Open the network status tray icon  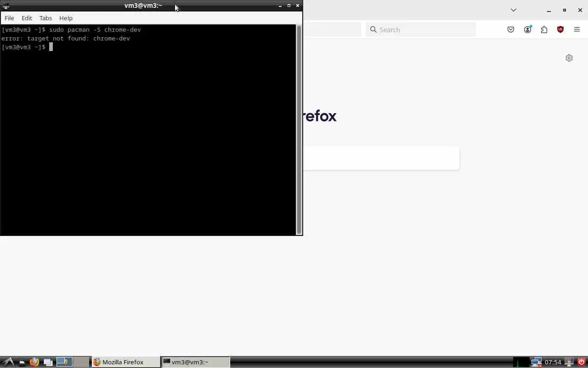pyautogui.click(x=536, y=362)
